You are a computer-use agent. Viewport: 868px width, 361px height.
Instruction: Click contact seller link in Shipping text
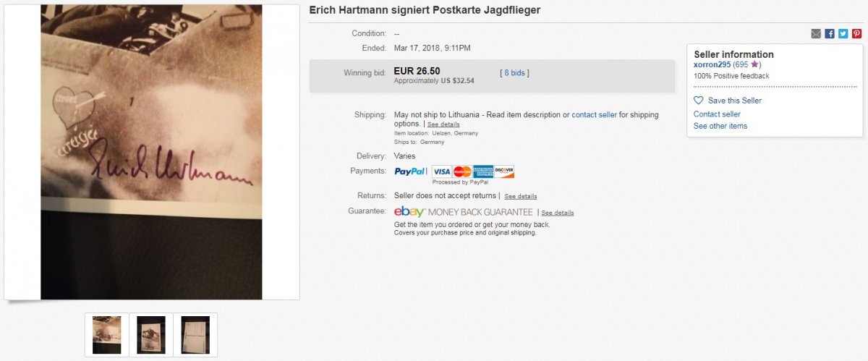click(595, 115)
